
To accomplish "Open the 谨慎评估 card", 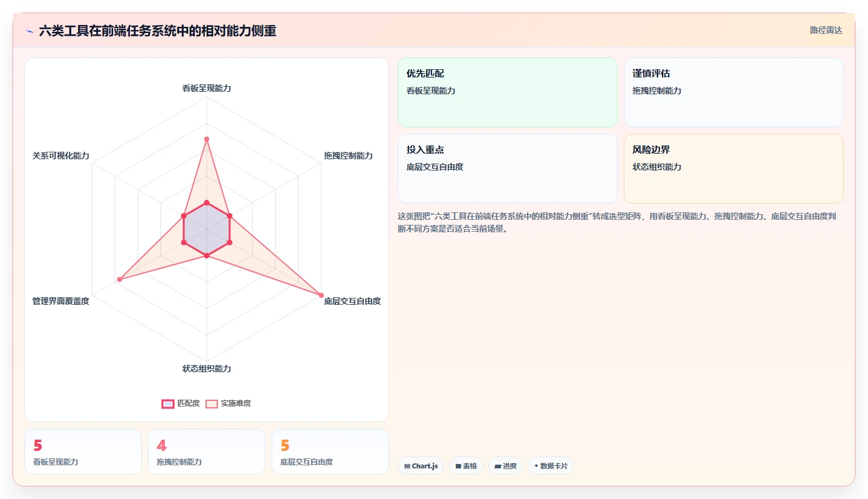I will [x=734, y=92].
